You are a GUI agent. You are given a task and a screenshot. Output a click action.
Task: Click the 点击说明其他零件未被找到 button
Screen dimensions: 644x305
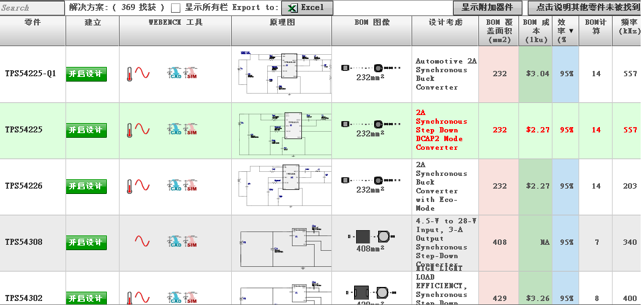586,8
